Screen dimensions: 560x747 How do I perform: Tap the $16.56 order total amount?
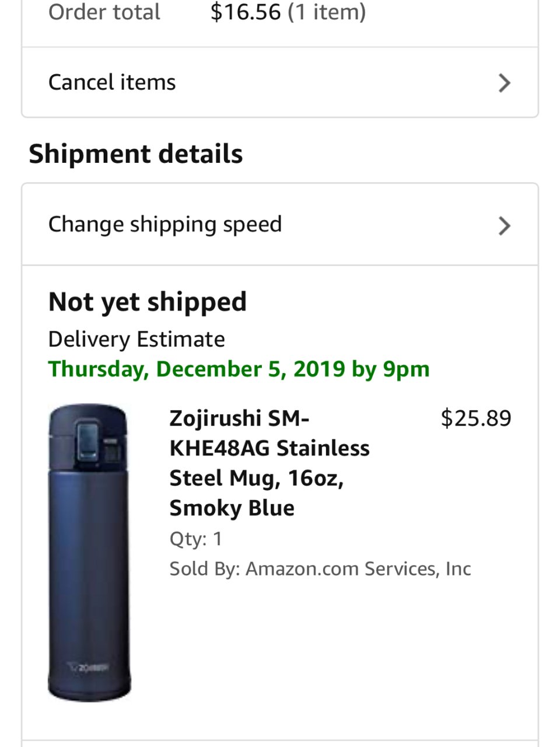[x=246, y=12]
